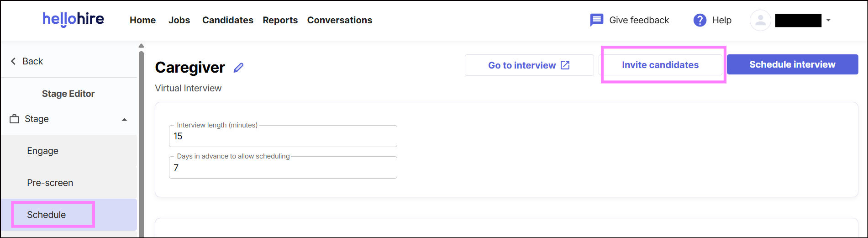The width and height of the screenshot is (868, 238).
Task: Click Invite candidates button
Action: tap(660, 65)
